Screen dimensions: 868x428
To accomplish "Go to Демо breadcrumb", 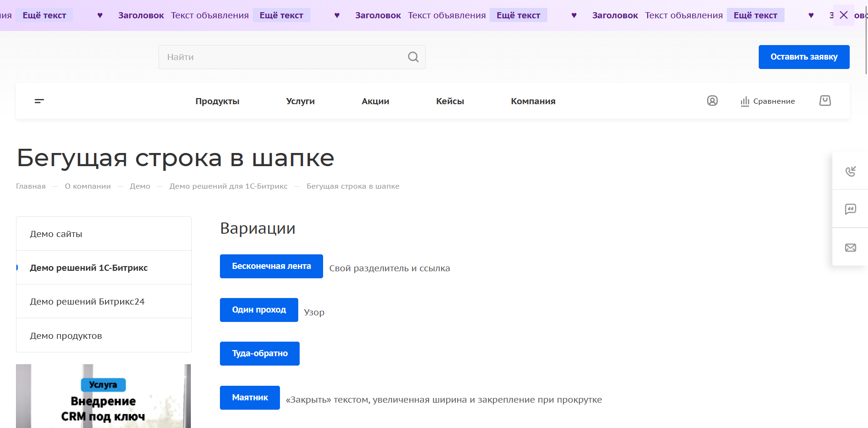I will click(x=140, y=186).
